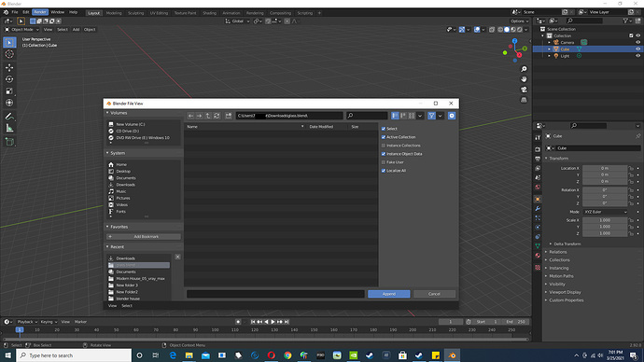644x362 pixels.
Task: Hide the Camera in outliner
Action: click(x=637, y=42)
